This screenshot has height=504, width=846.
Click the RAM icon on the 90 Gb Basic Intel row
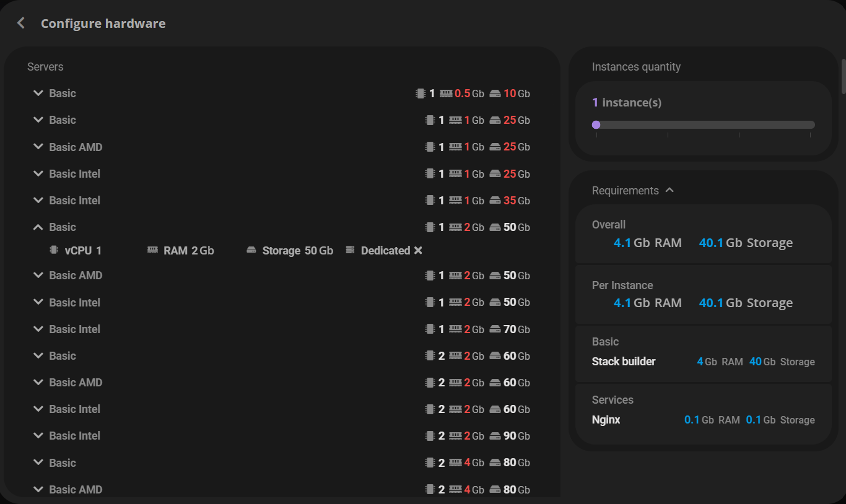pyautogui.click(x=455, y=436)
